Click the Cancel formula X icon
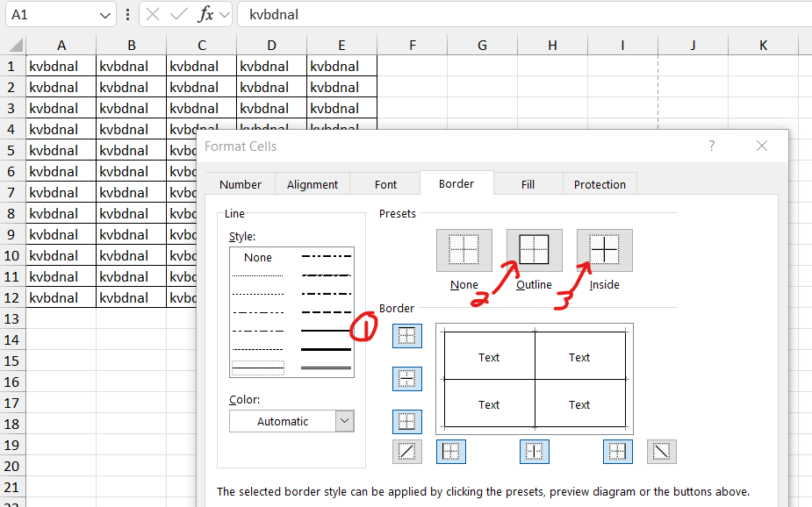812x507 pixels. 152,15
